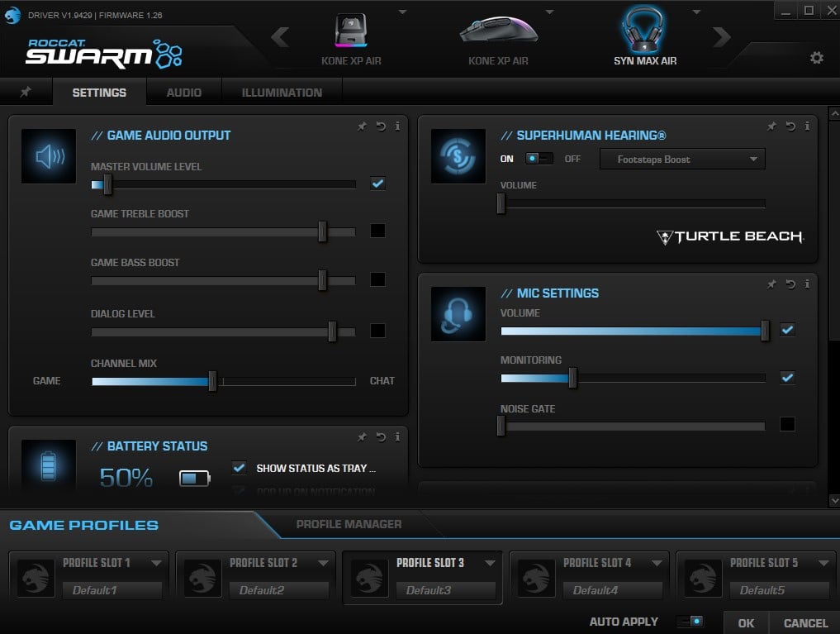Open dropdown arrow beside Kone XP Air dock
The image size is (840, 634).
tap(402, 12)
